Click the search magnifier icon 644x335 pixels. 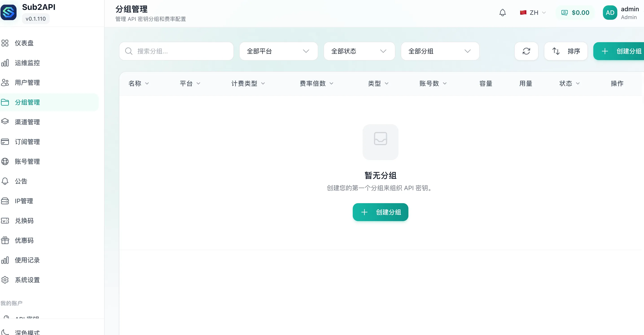(x=129, y=51)
